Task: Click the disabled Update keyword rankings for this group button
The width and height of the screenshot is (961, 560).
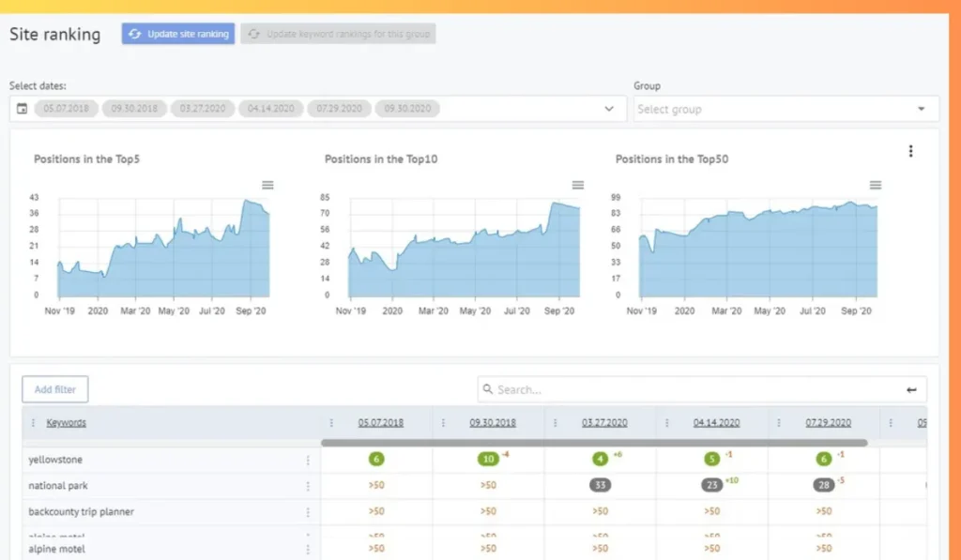Action: [x=338, y=34]
